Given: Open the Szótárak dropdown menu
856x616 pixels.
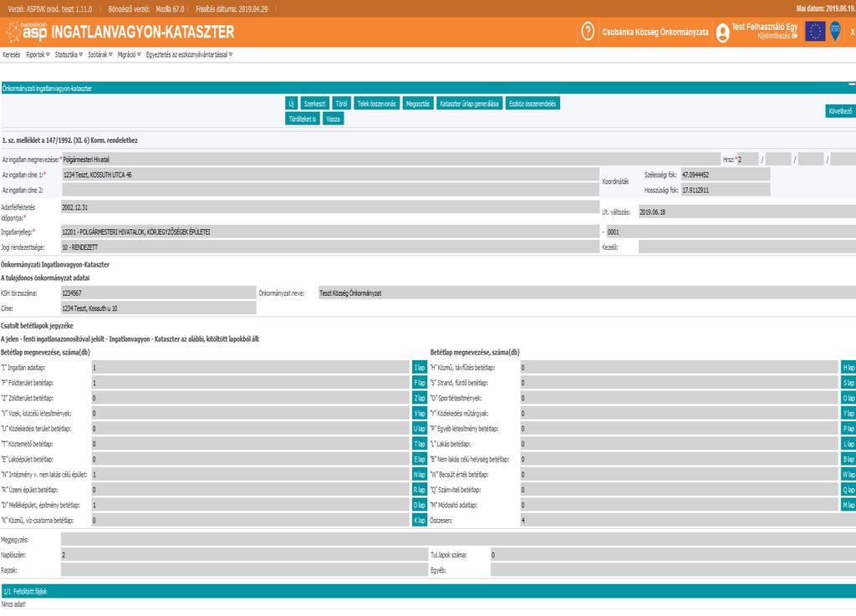Looking at the screenshot, I should click(x=100, y=54).
